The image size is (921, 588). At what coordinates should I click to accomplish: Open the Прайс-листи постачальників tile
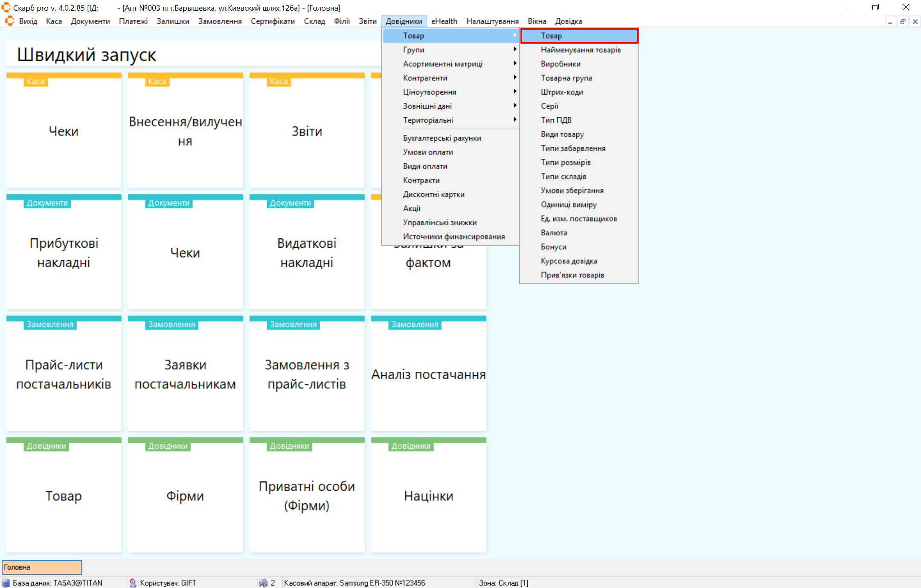click(64, 374)
